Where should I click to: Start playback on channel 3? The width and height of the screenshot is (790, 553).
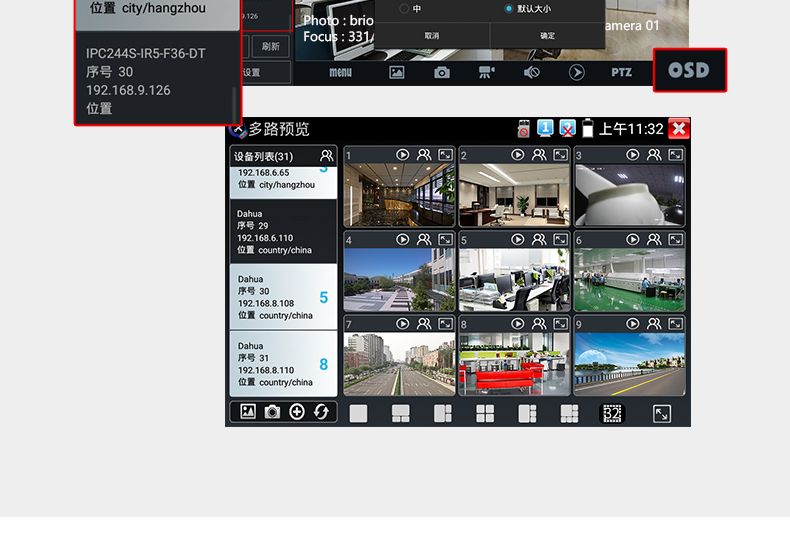(633, 155)
